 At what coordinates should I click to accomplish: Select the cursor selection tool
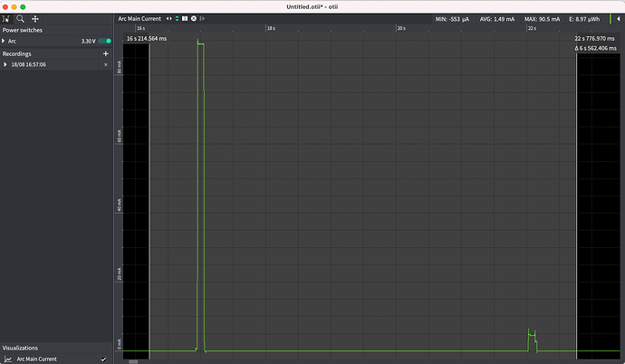(5, 18)
